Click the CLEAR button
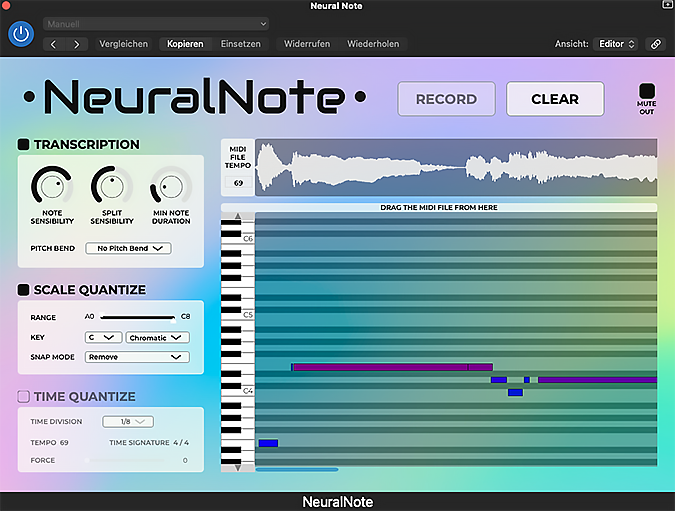 coord(555,99)
